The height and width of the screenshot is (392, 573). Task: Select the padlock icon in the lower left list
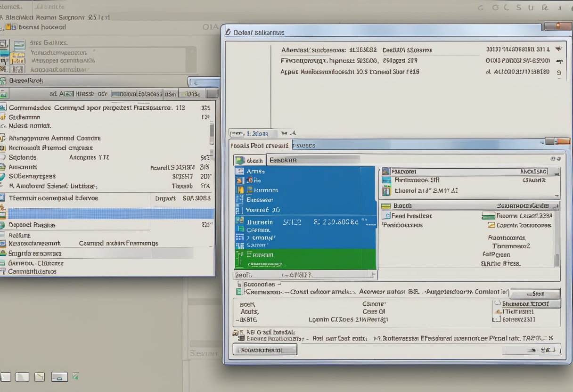tap(4, 253)
